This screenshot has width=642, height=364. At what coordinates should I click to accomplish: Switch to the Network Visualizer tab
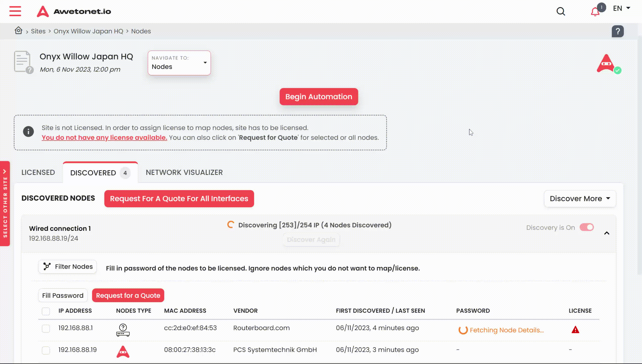coord(184,172)
